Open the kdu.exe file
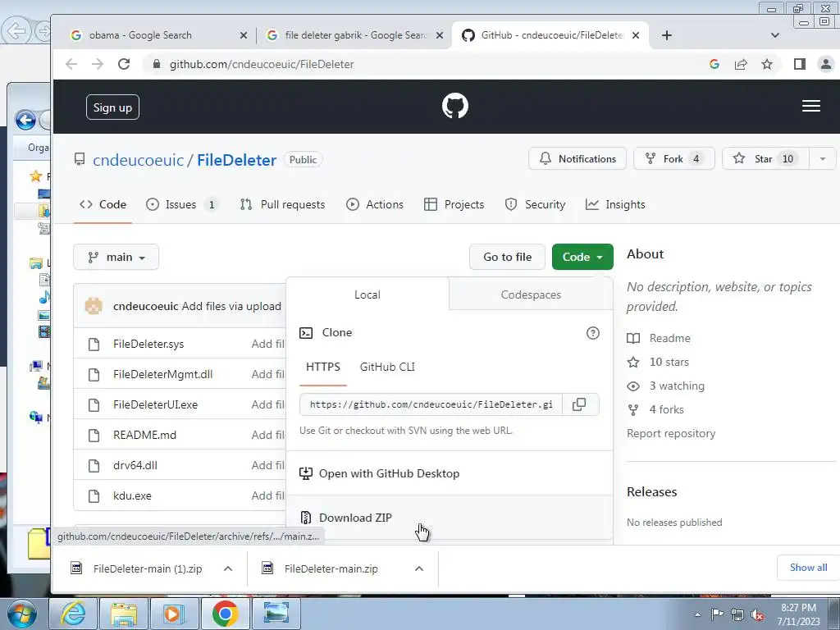 [x=132, y=495]
